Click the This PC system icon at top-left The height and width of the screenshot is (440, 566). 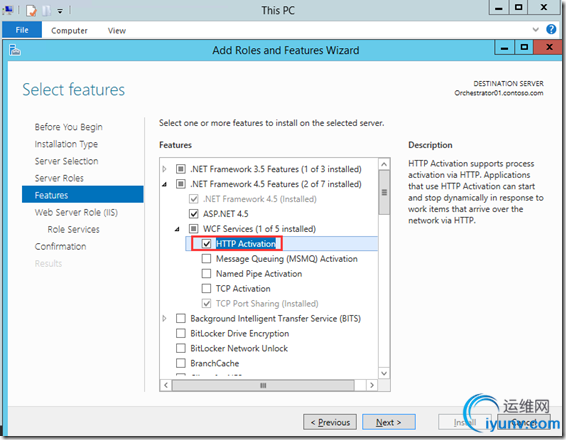point(8,10)
